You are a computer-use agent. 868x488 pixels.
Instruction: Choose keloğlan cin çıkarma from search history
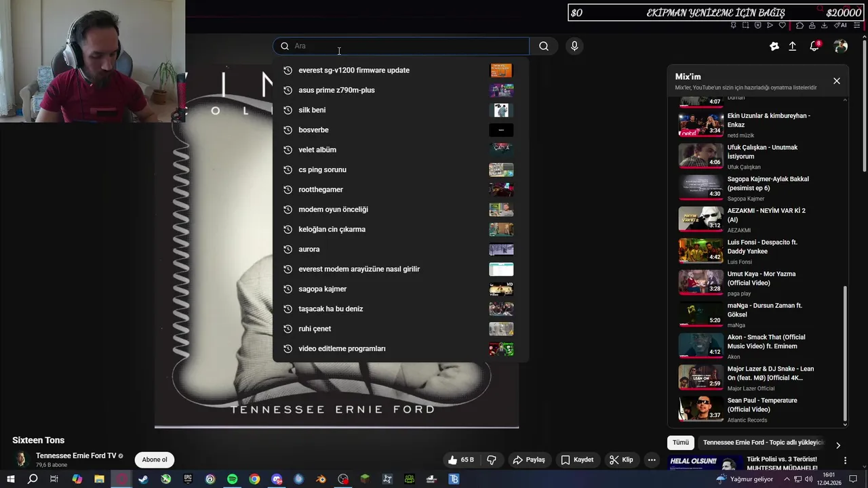pyautogui.click(x=400, y=229)
